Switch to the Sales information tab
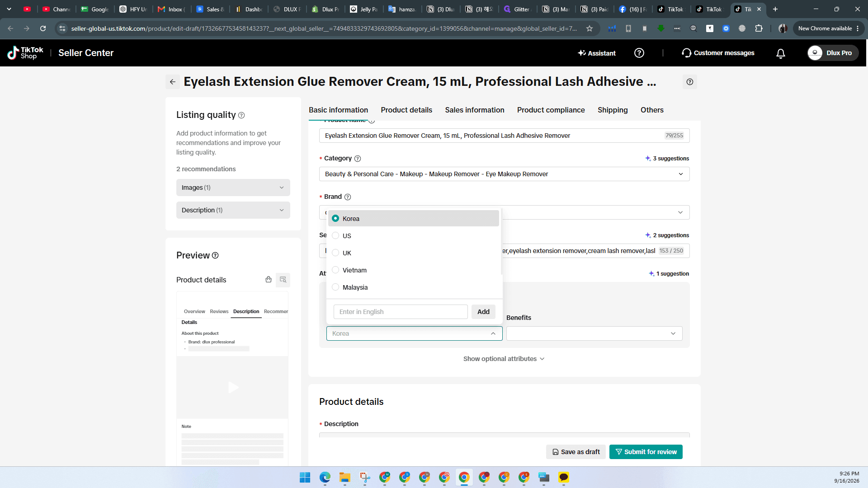 [475, 110]
